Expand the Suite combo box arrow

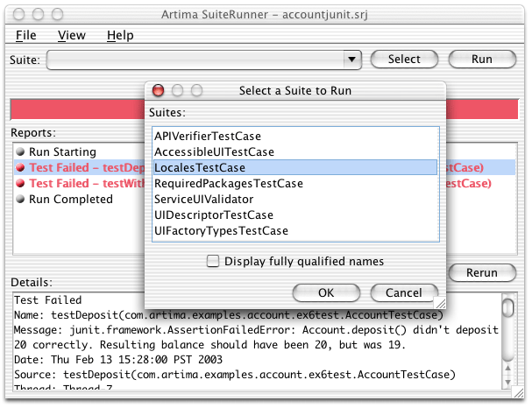click(351, 60)
